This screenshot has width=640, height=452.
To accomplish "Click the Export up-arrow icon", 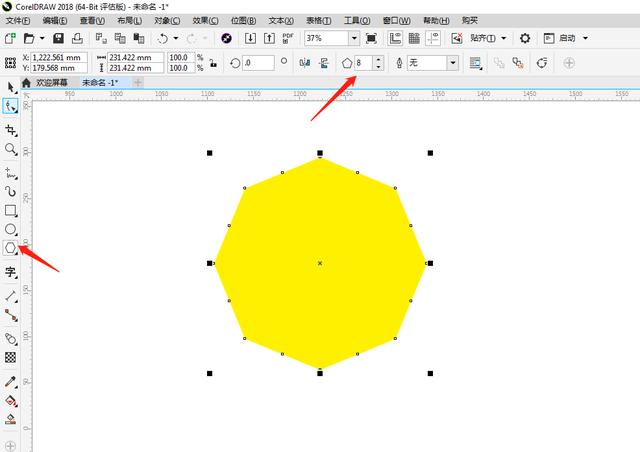I will click(x=269, y=38).
